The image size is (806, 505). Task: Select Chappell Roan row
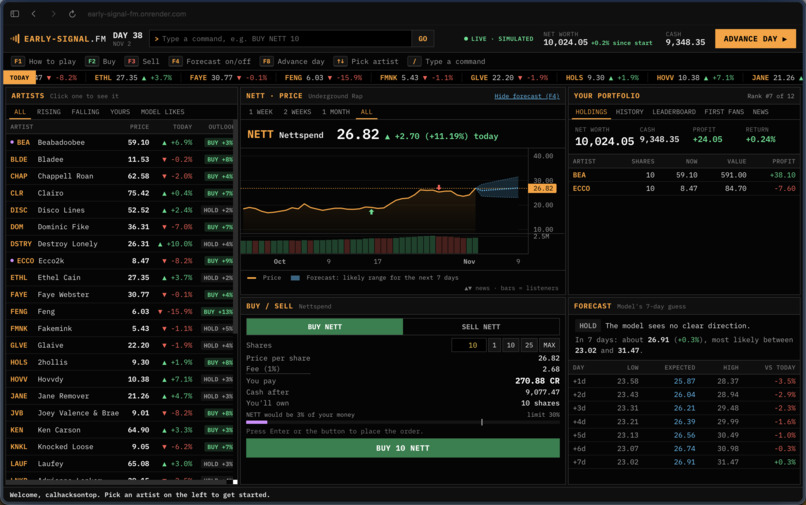coord(121,176)
